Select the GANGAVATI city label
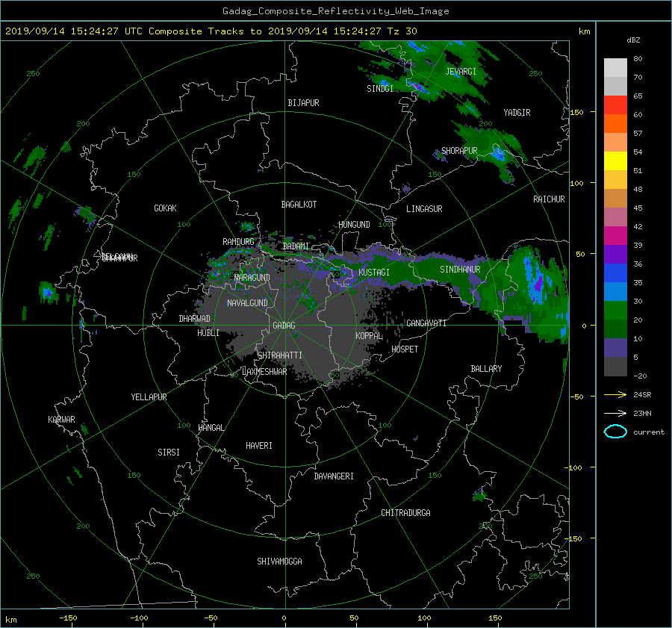Screen dimensions: 672x628 [x=426, y=323]
